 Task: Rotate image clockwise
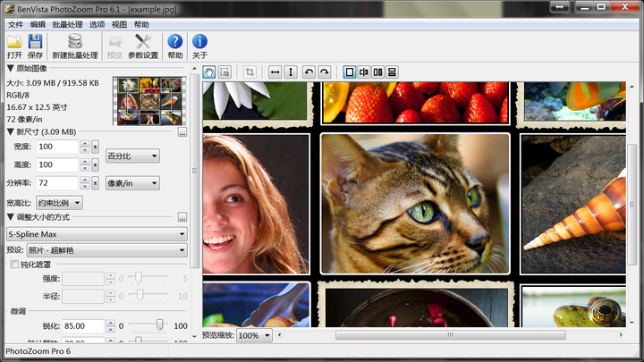click(x=324, y=72)
